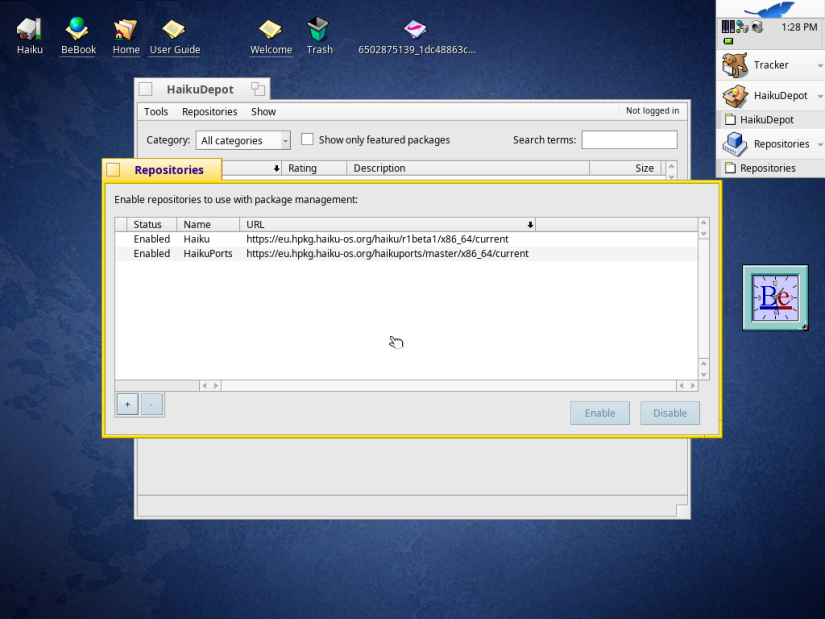Open the Category dropdown in HaikuDepot

(243, 140)
